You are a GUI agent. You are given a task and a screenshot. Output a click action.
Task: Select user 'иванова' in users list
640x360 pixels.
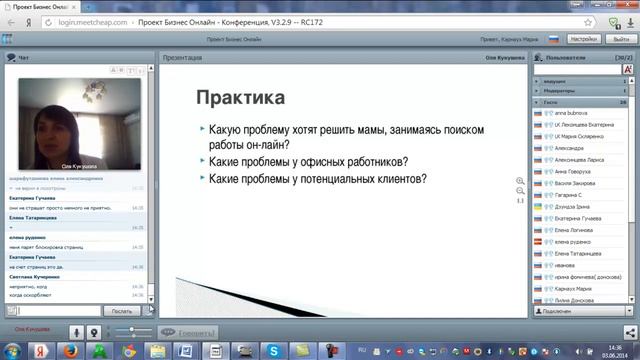pyautogui.click(x=580, y=265)
